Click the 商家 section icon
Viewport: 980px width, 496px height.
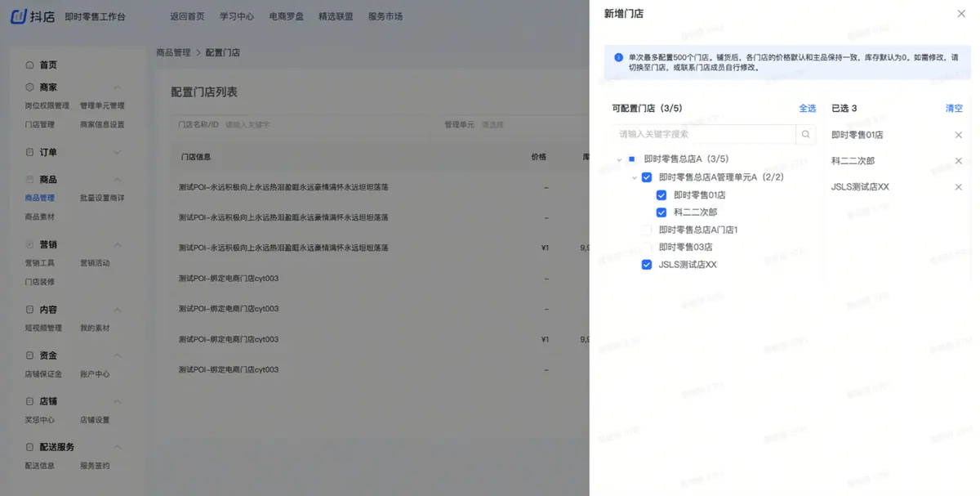pos(30,87)
